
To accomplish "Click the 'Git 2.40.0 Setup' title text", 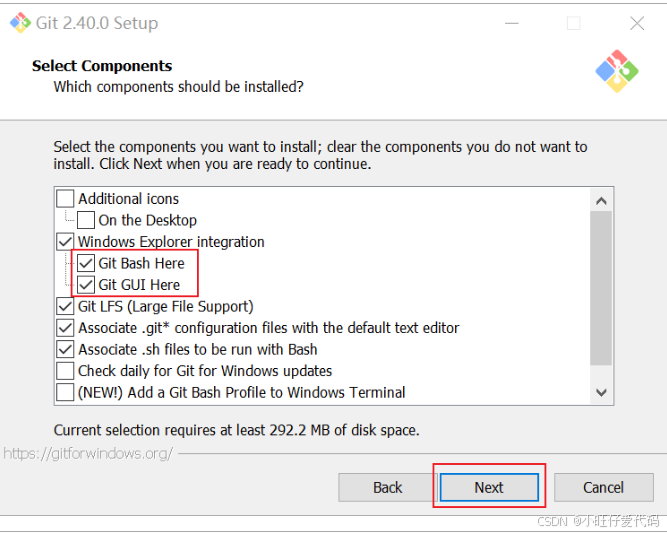I will (97, 23).
